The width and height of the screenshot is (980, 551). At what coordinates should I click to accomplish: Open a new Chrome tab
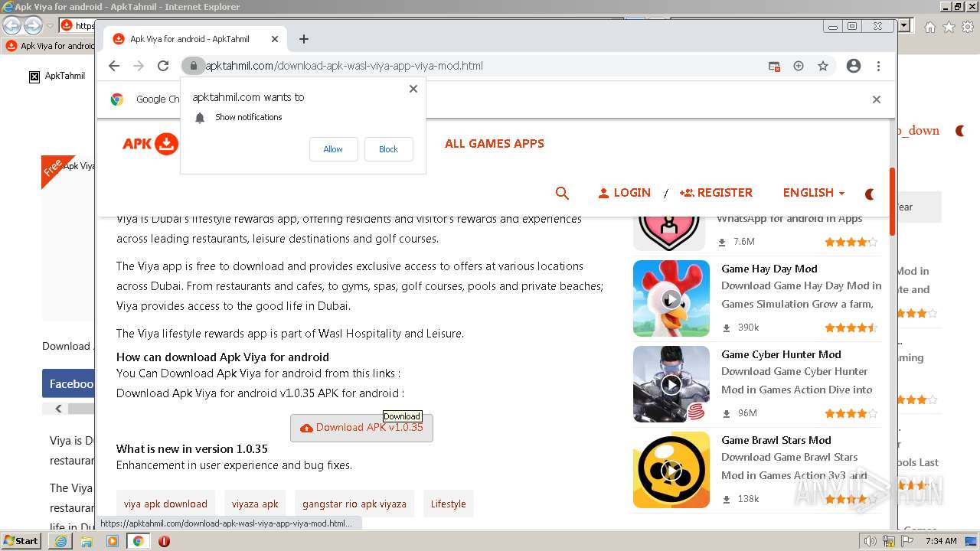click(x=304, y=39)
